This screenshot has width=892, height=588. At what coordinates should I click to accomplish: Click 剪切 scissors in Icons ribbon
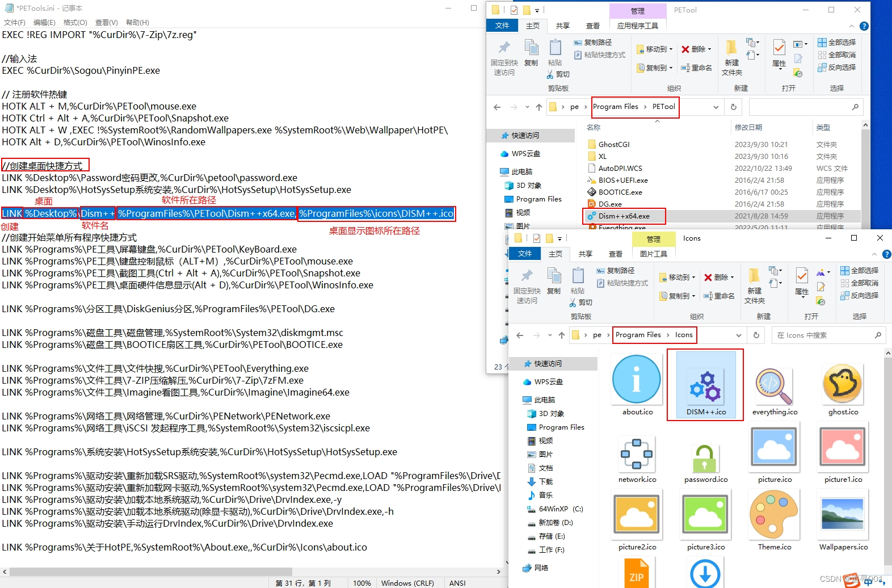tap(581, 303)
